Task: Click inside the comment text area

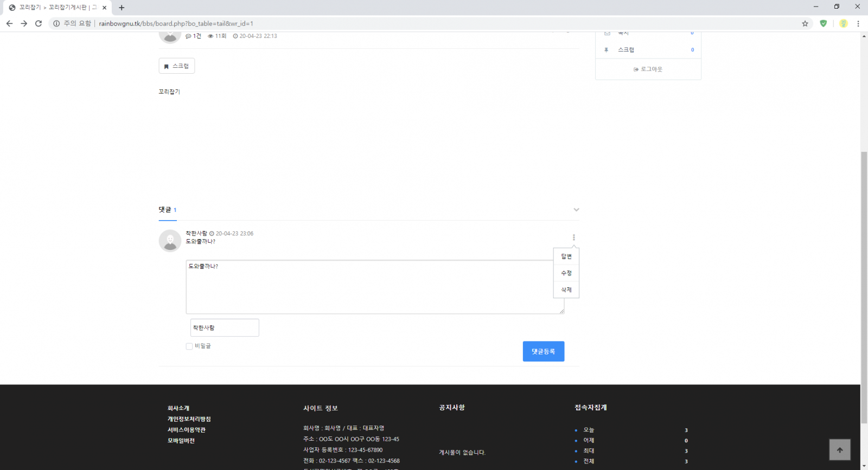Action: [x=369, y=287]
